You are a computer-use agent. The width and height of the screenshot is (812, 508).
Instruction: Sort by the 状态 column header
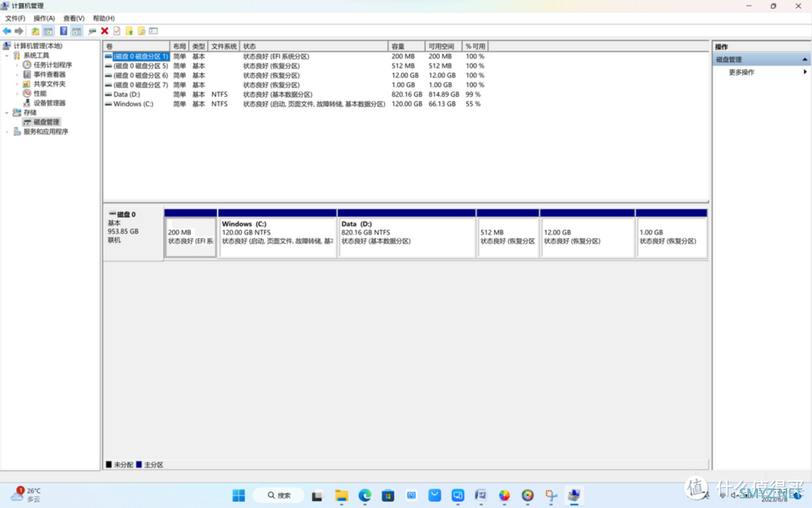(314, 46)
